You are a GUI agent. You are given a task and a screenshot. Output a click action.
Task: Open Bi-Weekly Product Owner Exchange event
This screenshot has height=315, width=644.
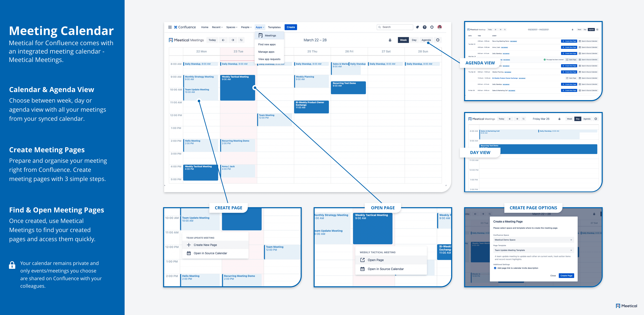[311, 107]
